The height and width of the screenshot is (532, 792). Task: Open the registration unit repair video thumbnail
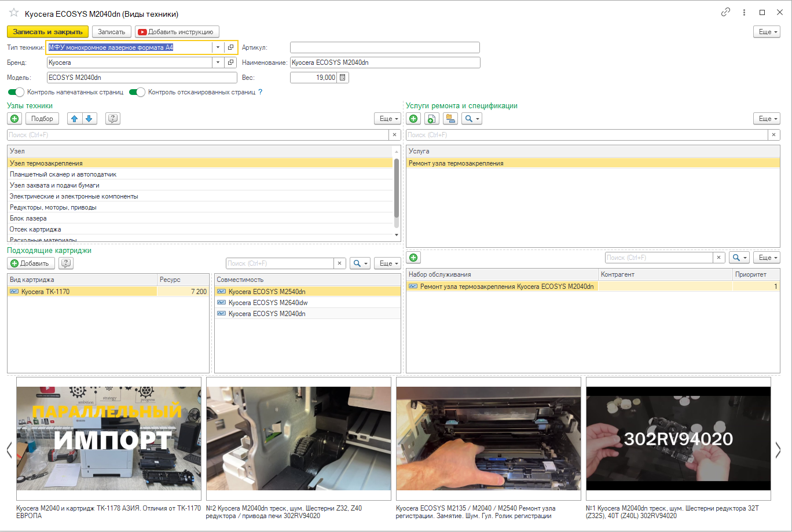click(489, 439)
